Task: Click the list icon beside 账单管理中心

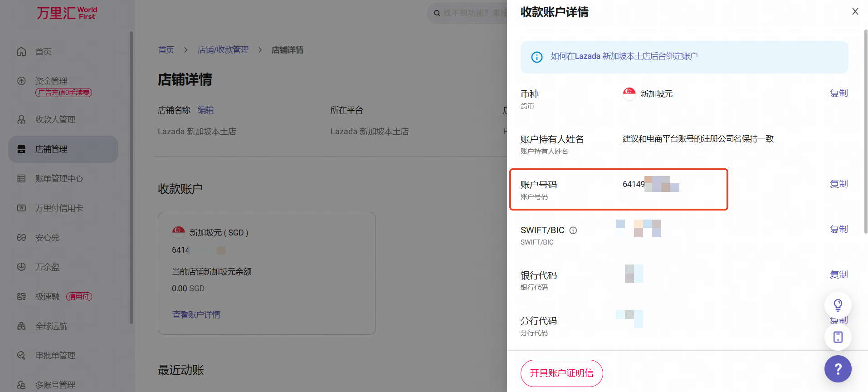Action: pos(21,179)
